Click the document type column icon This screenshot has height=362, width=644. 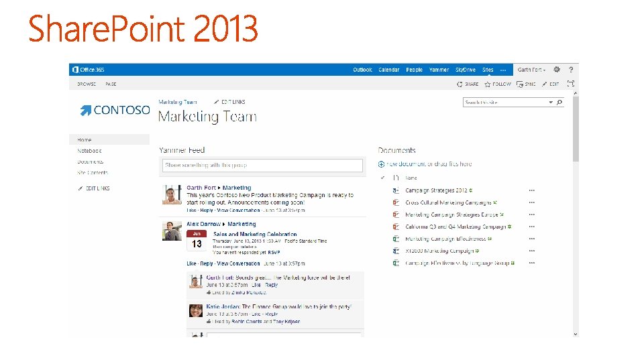(x=396, y=178)
